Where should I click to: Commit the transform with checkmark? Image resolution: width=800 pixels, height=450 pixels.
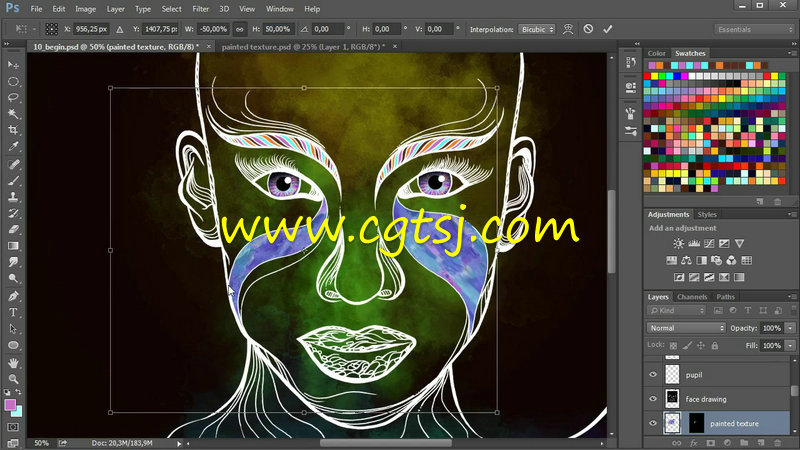pyautogui.click(x=607, y=29)
